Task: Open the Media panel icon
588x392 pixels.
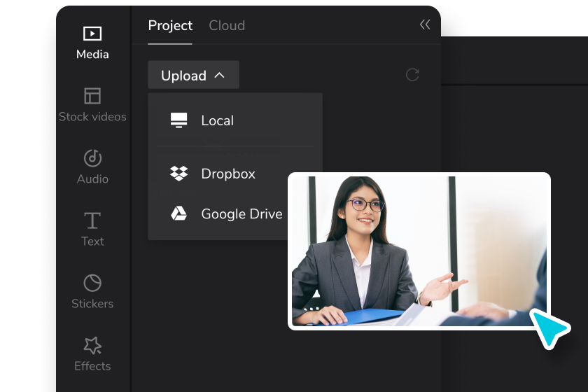Action: coord(92,34)
